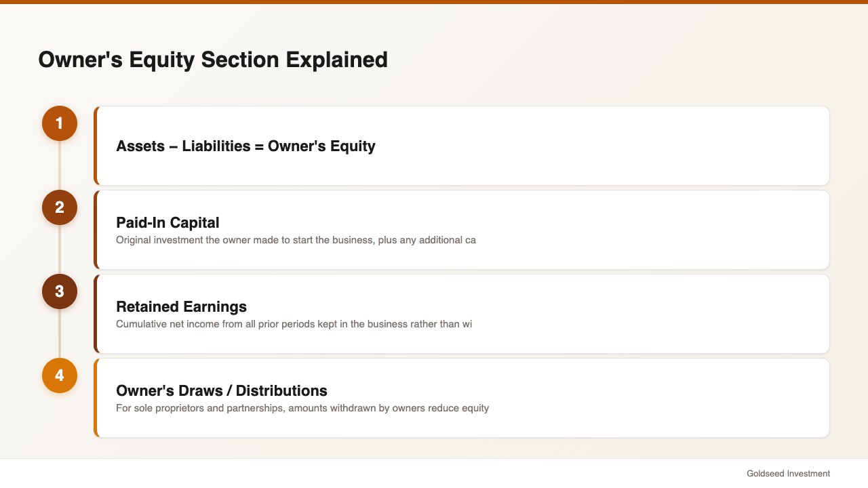Image resolution: width=868 pixels, height=488 pixels.
Task: Click the Owner's Draws card's orange accent bar
Action: coord(96,398)
